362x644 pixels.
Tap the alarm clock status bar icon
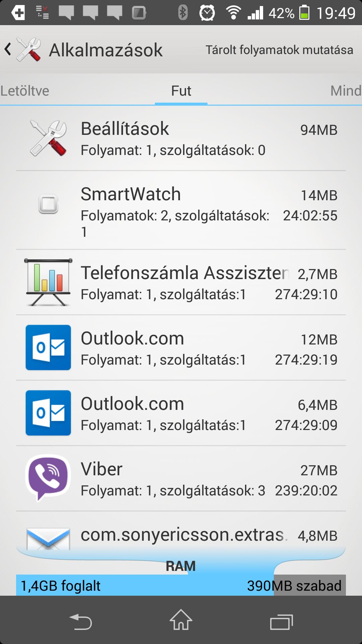[207, 13]
